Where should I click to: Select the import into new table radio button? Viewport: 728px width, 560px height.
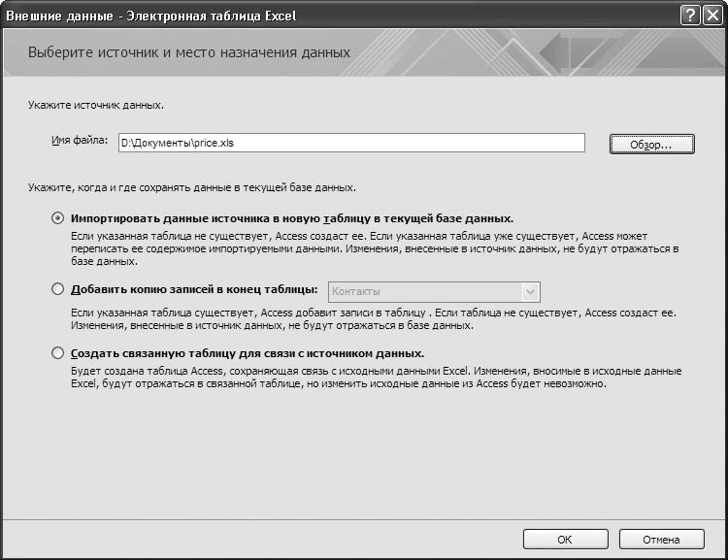pos(58,218)
